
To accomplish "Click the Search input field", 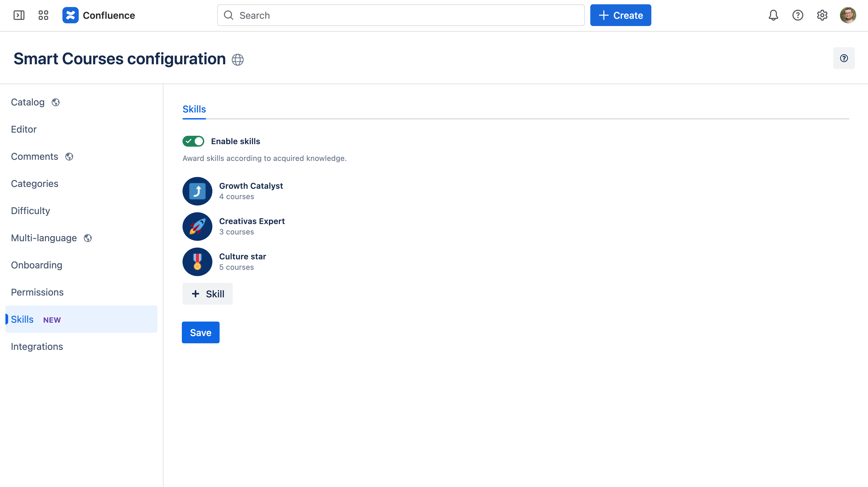I will pyautogui.click(x=401, y=15).
